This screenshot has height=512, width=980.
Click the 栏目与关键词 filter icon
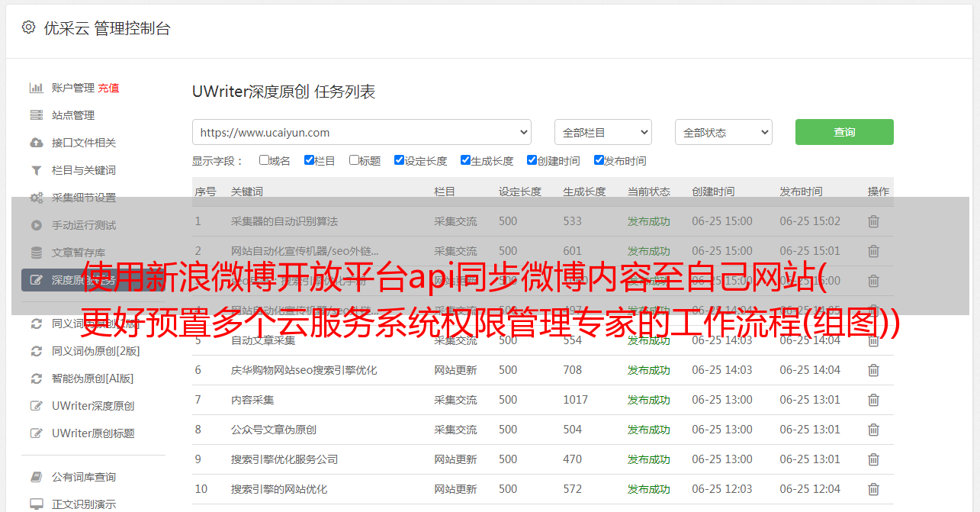(x=36, y=170)
